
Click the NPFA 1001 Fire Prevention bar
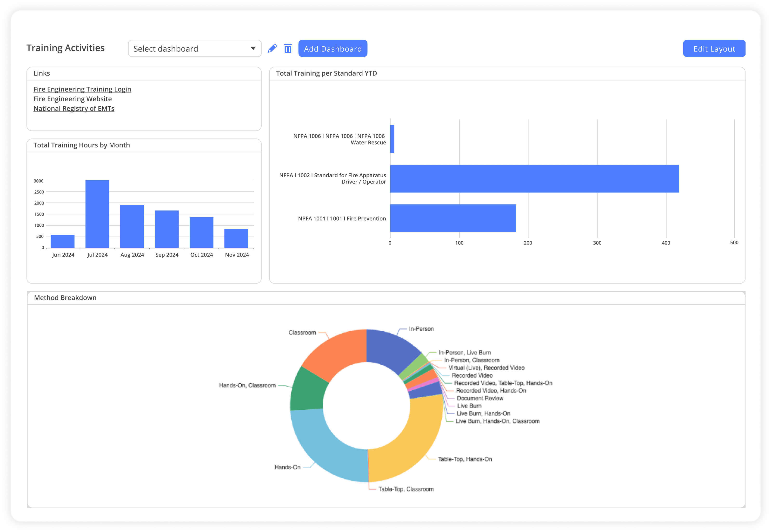tap(453, 218)
